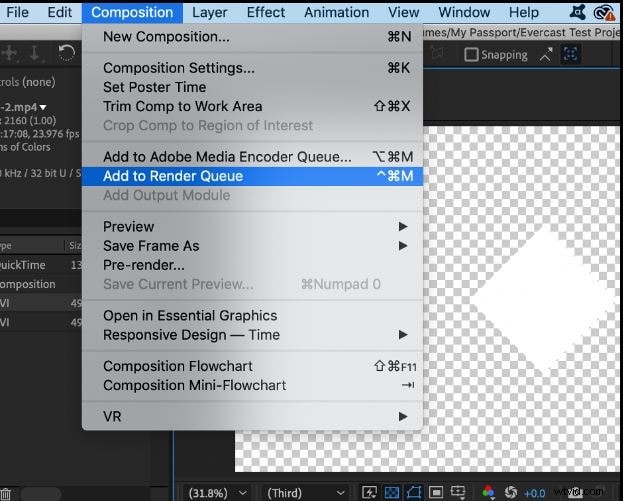Click the trash delete icon in Project panel

pos(6,494)
